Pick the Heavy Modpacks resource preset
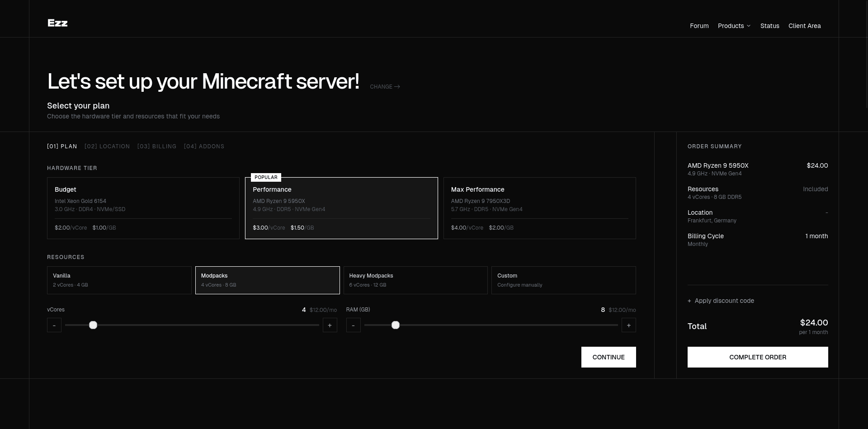 tap(415, 280)
